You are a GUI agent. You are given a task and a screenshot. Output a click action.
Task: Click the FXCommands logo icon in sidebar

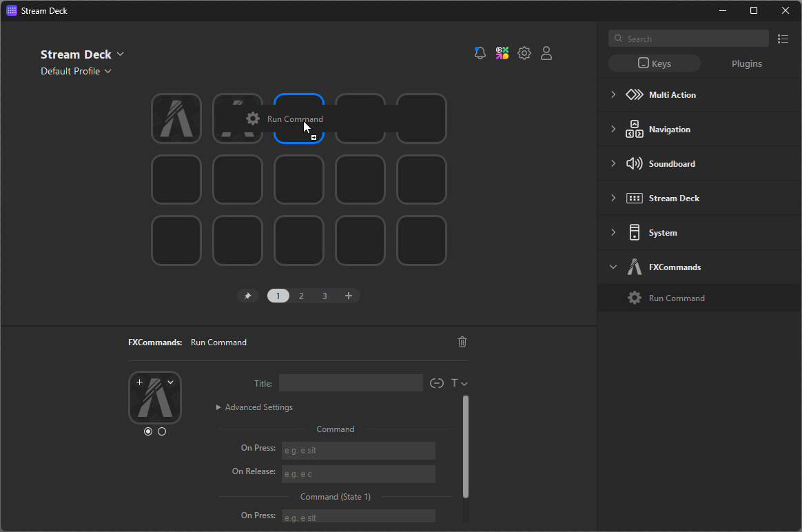635,267
